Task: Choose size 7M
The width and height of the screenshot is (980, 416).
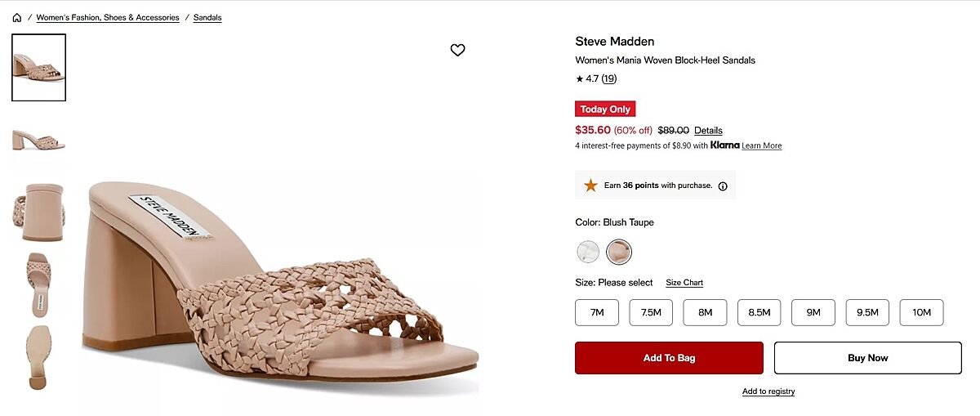Action: click(x=597, y=312)
